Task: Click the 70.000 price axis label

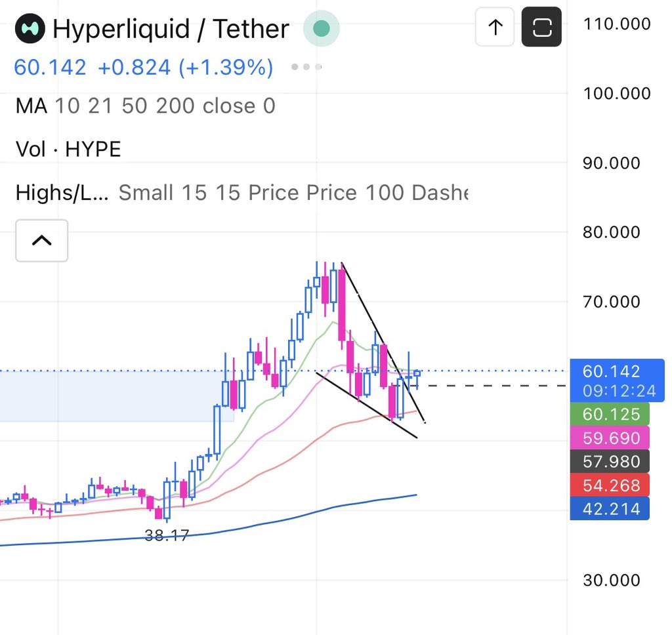Action: tap(611, 302)
